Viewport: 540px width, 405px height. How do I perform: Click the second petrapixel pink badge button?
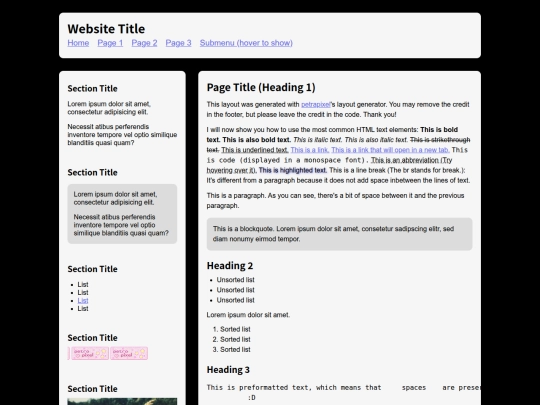(x=129, y=353)
